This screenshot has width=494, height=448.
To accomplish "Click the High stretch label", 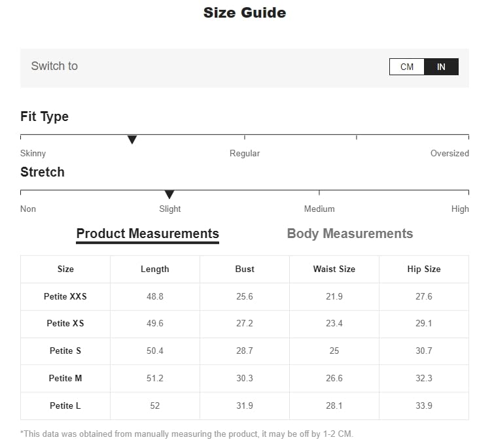I will click(460, 209).
